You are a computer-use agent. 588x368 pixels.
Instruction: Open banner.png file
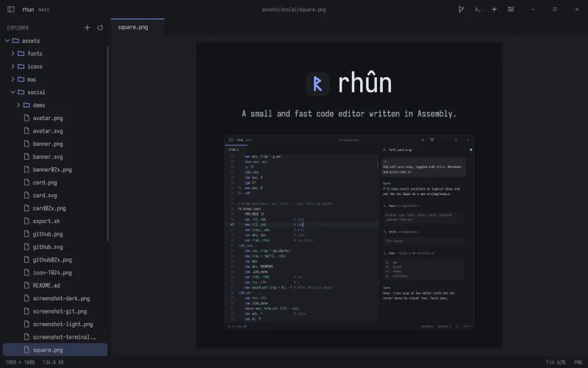click(x=54, y=144)
